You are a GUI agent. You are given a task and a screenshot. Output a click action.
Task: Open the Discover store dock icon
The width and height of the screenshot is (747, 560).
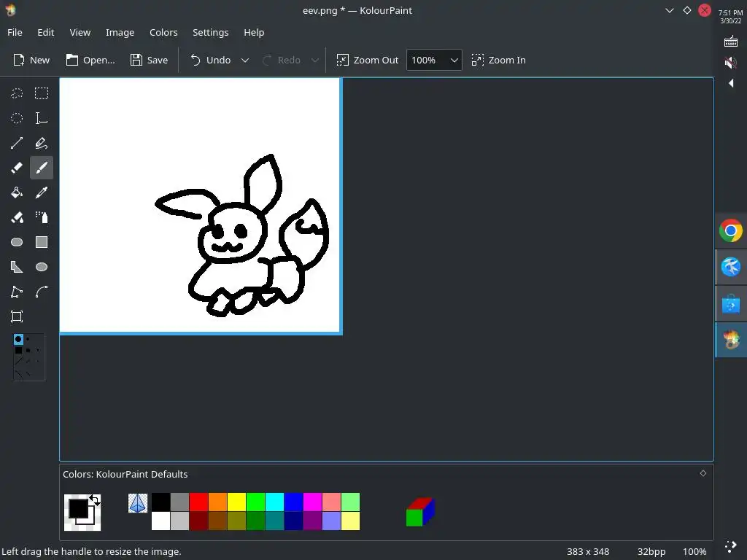coord(731,304)
